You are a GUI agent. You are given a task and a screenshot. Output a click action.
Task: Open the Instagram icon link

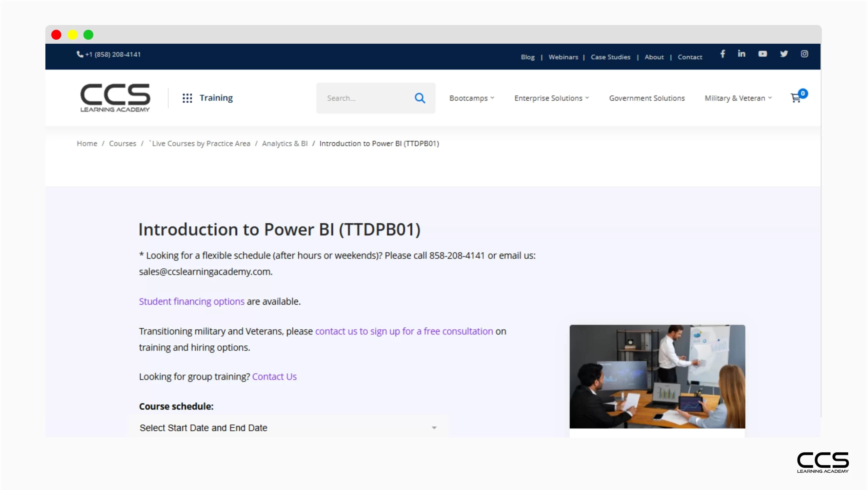click(x=804, y=54)
